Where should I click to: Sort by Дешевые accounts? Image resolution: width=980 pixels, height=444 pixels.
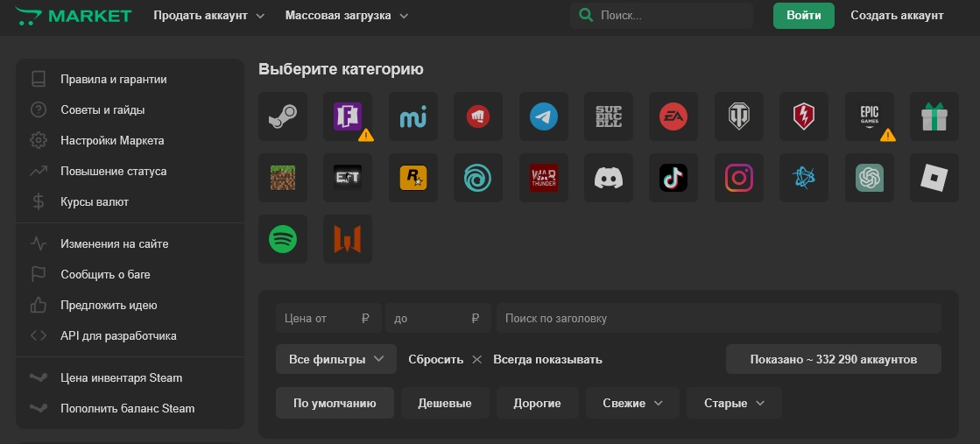[445, 404]
